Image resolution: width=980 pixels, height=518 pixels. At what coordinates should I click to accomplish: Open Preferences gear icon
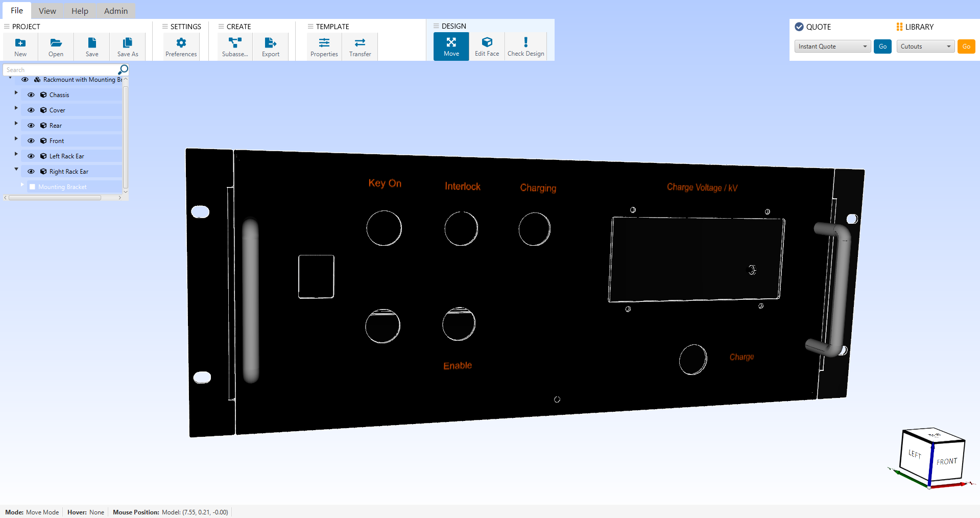click(181, 43)
